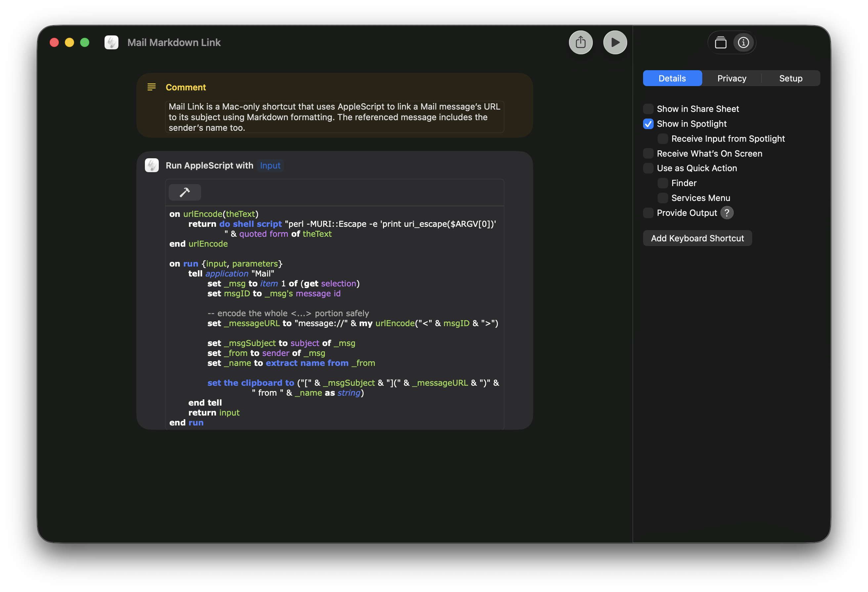Click the hammer compile script icon
This screenshot has width=868, height=592.
(x=185, y=192)
